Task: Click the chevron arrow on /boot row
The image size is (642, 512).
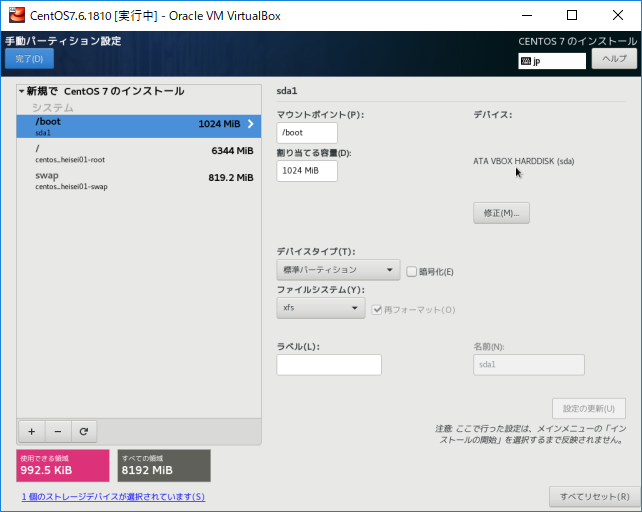Action: click(x=251, y=124)
